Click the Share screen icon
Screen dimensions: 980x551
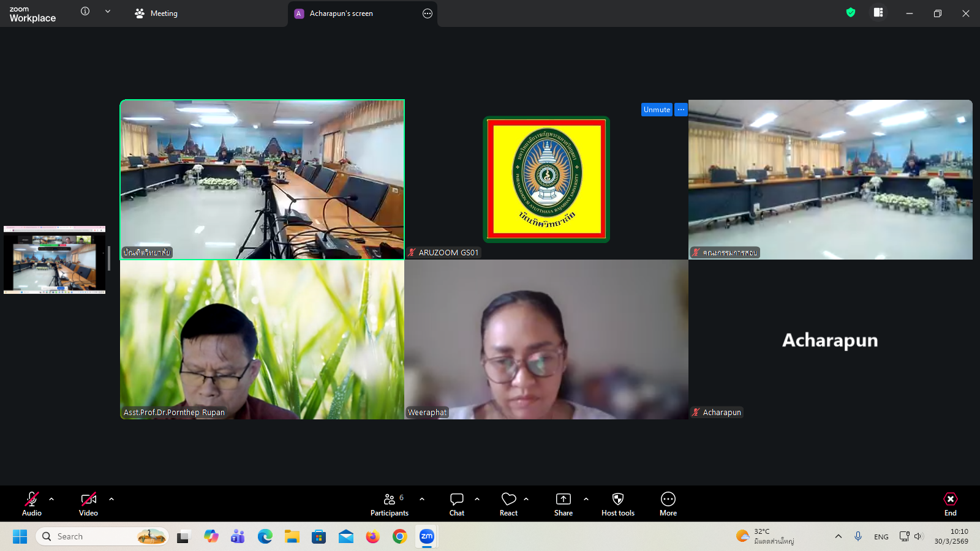click(x=563, y=504)
